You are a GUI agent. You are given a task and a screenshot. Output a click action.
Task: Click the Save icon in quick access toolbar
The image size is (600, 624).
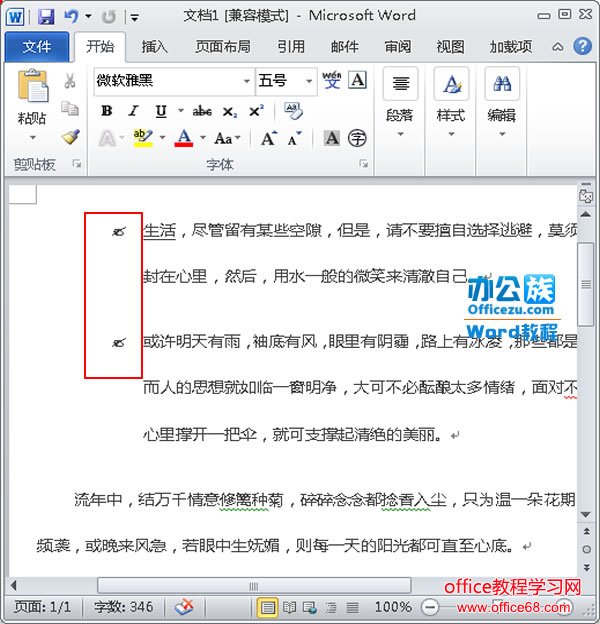pos(46,17)
